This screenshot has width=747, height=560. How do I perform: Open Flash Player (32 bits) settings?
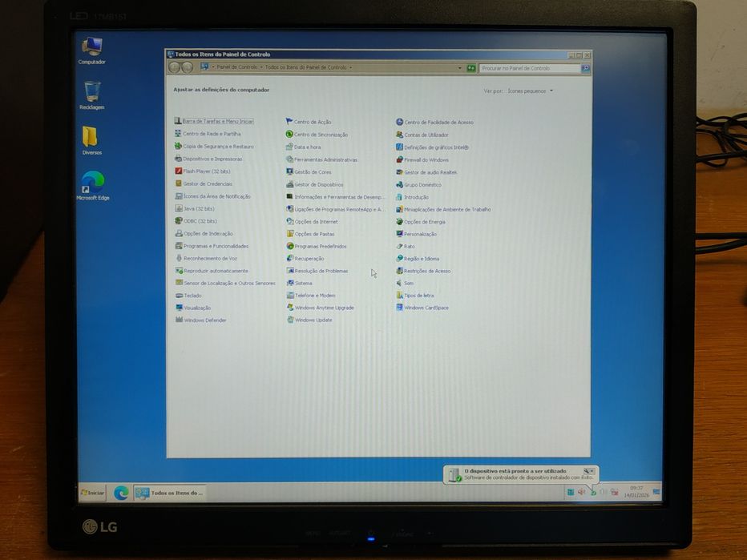click(203, 171)
